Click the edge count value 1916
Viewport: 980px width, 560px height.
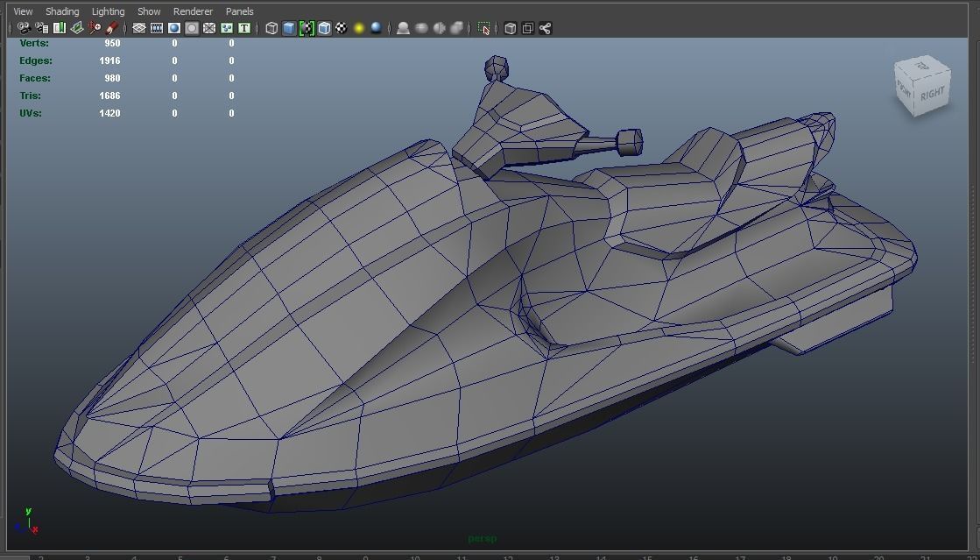[109, 60]
